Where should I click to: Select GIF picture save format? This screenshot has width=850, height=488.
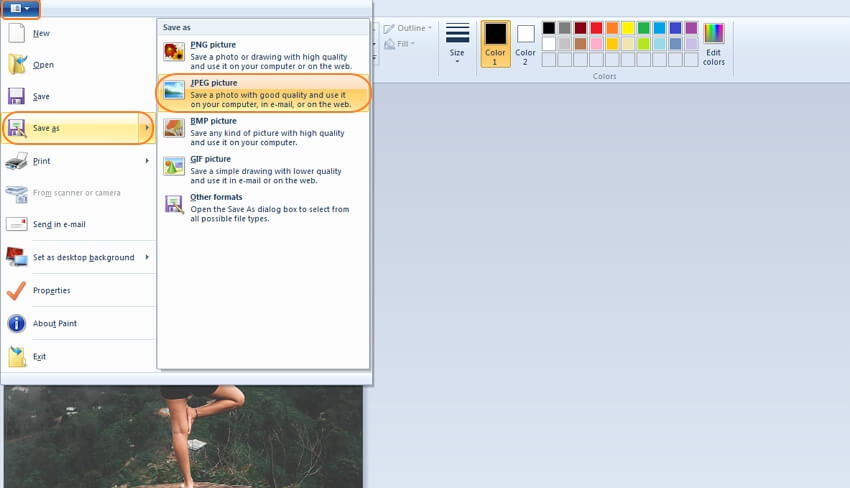pos(263,169)
